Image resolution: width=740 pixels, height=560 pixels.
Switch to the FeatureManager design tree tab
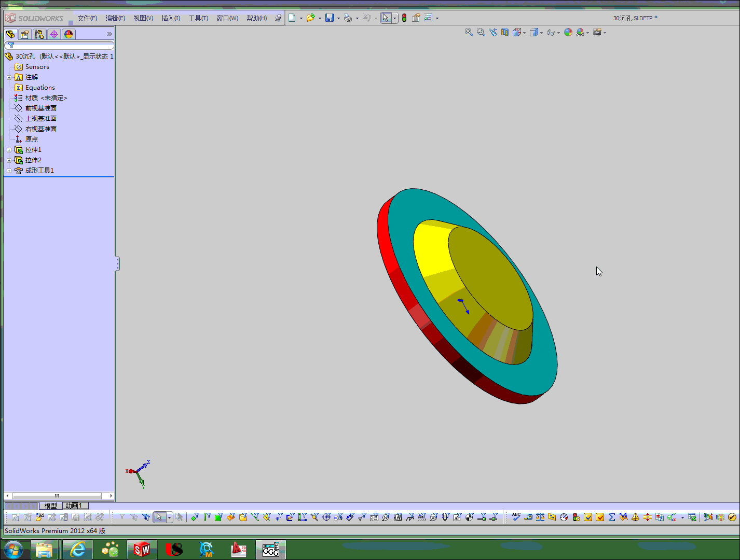tap(10, 34)
